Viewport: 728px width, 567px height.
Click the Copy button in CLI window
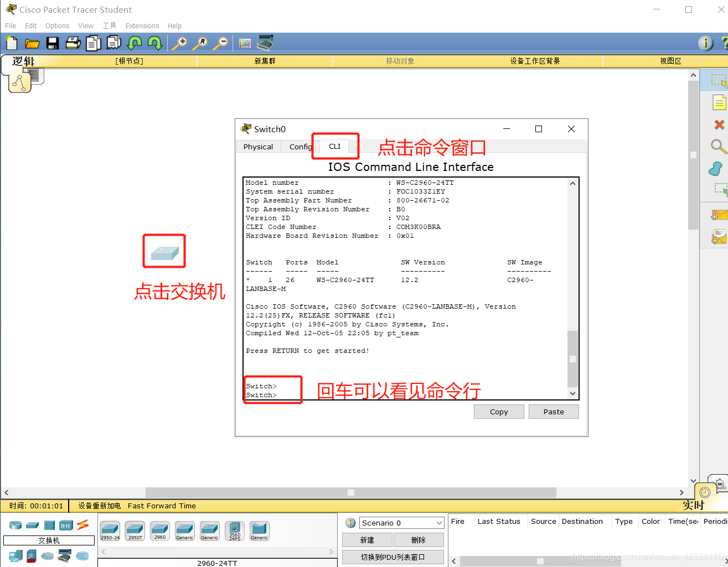pos(499,412)
